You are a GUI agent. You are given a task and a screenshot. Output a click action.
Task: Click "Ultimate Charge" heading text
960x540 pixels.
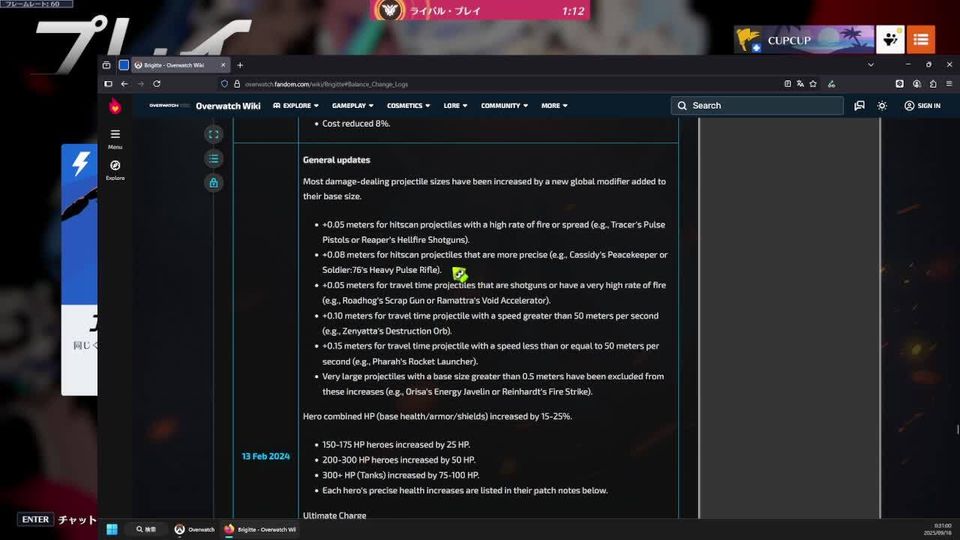pos(334,516)
